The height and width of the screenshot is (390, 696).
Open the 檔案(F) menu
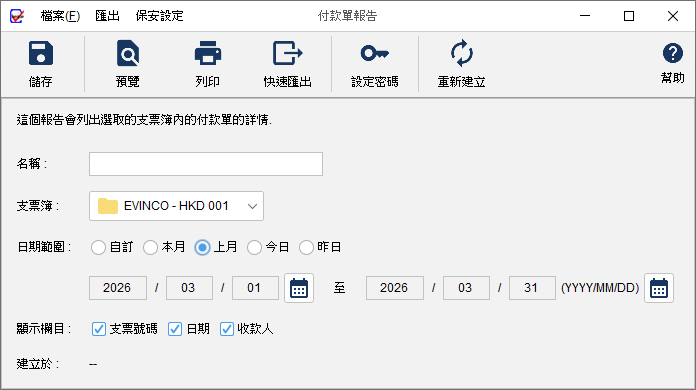60,16
